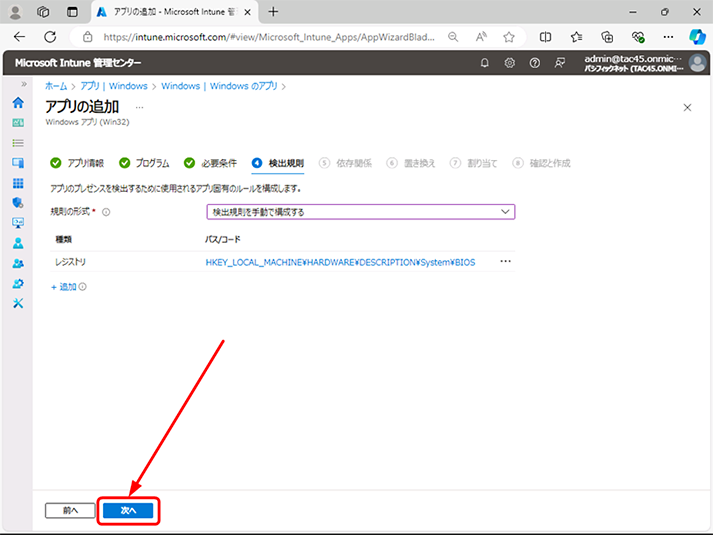Screen dimensions: 713x535
Task: Open settings gear in Intune header
Action: pyautogui.click(x=510, y=63)
